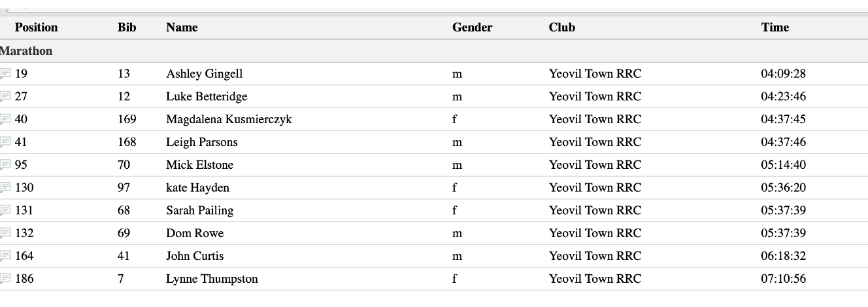Collapse the Marathon group row
The height and width of the screenshot is (307, 868).
click(x=434, y=51)
